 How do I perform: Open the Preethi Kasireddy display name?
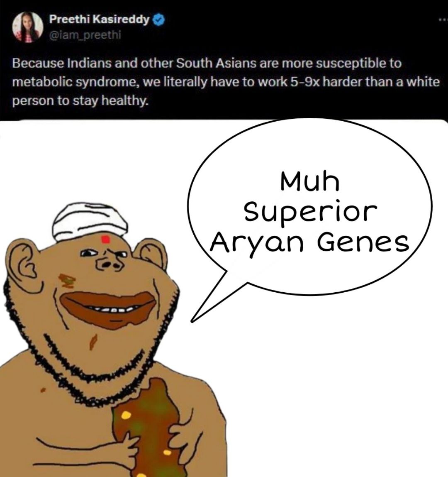point(100,20)
